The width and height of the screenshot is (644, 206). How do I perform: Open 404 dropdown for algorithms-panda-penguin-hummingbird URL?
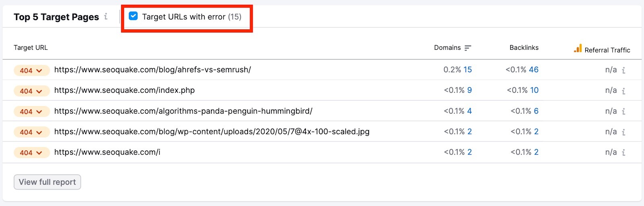pyautogui.click(x=31, y=112)
